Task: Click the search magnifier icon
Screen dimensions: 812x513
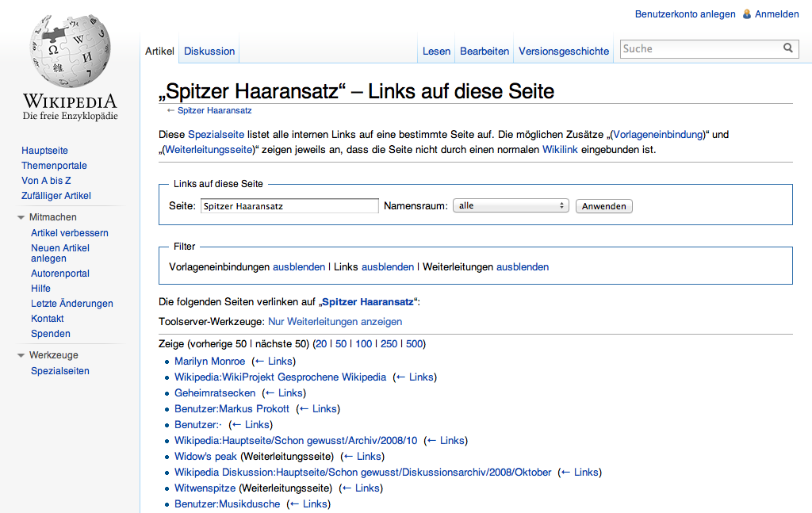Action: (787, 48)
